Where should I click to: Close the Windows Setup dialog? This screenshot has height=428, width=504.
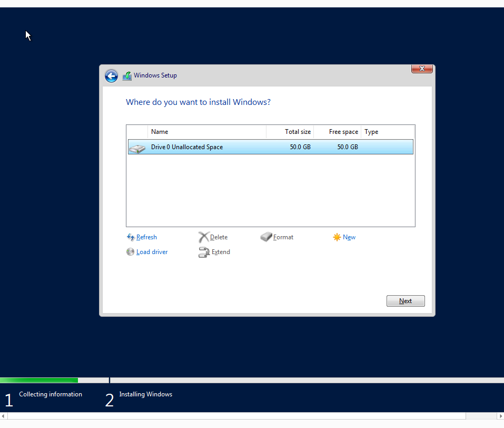coord(422,69)
